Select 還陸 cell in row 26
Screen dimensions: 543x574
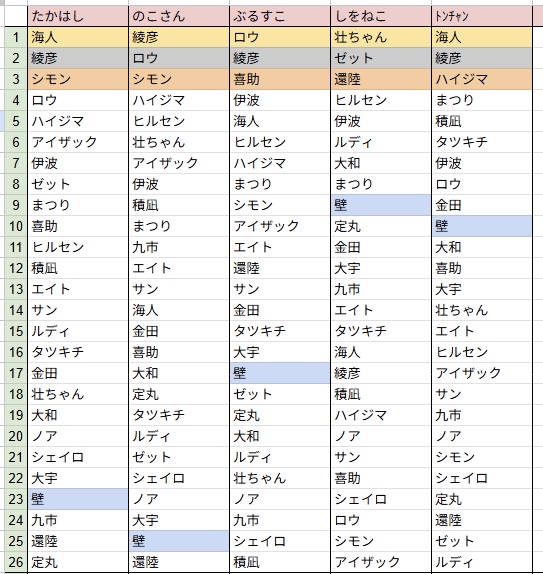179,562
